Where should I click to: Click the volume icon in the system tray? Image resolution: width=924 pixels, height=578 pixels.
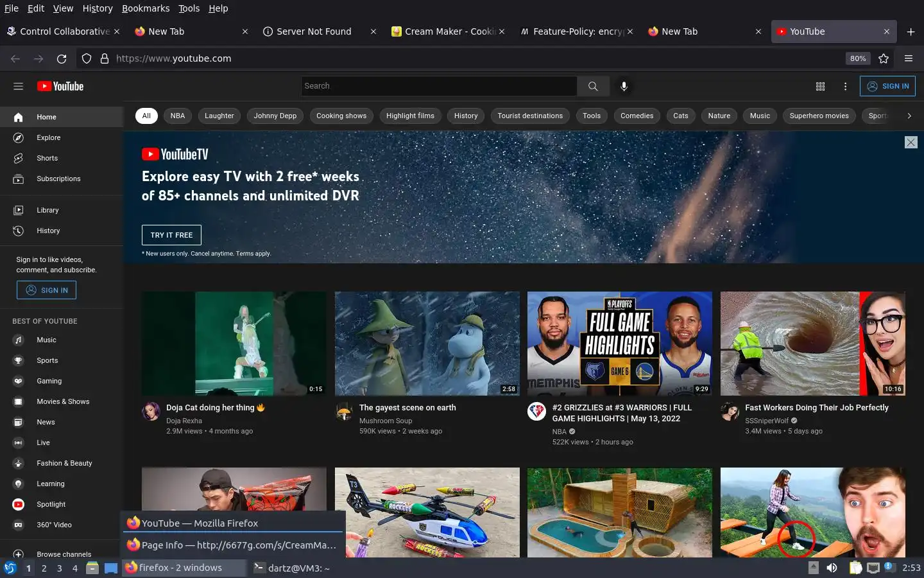tap(832, 568)
